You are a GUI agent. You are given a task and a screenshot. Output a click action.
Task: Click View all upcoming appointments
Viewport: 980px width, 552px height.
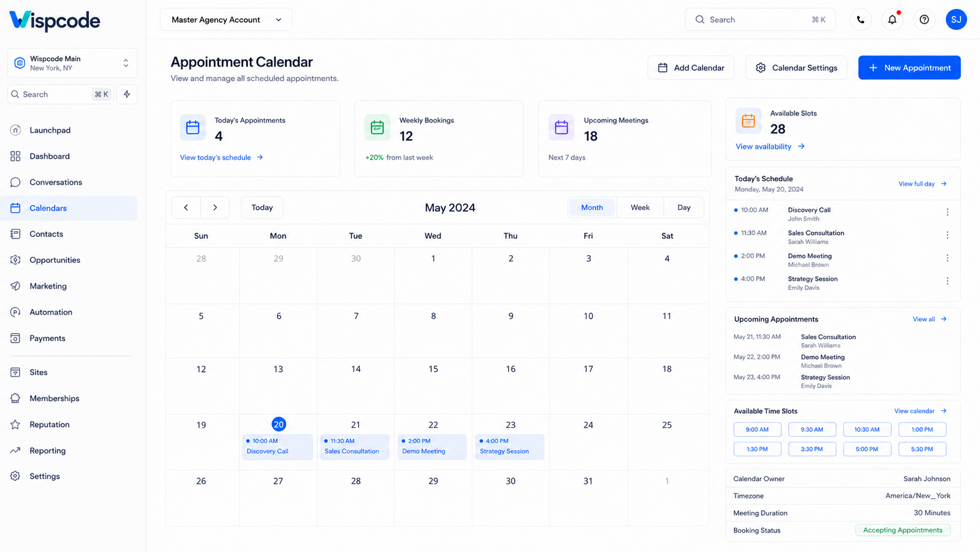click(x=930, y=319)
